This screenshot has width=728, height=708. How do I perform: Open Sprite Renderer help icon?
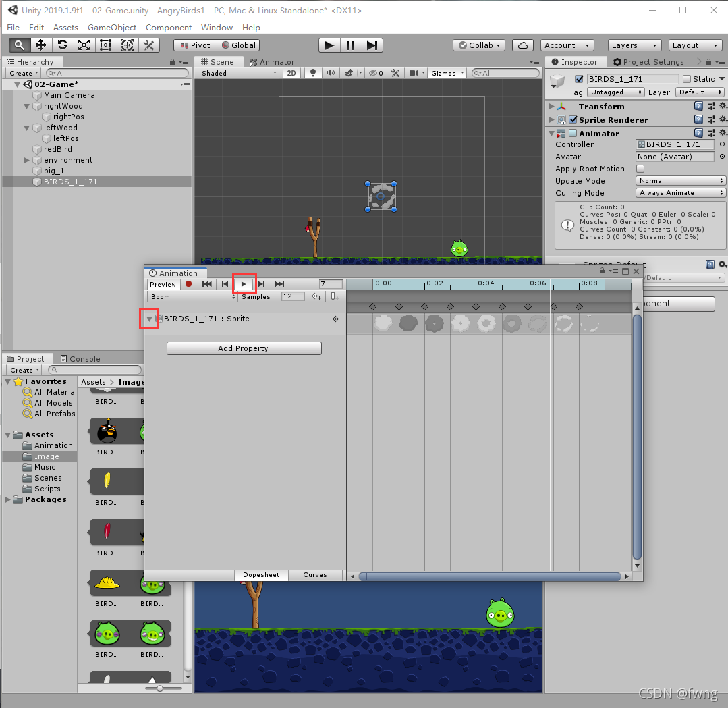[x=698, y=120]
